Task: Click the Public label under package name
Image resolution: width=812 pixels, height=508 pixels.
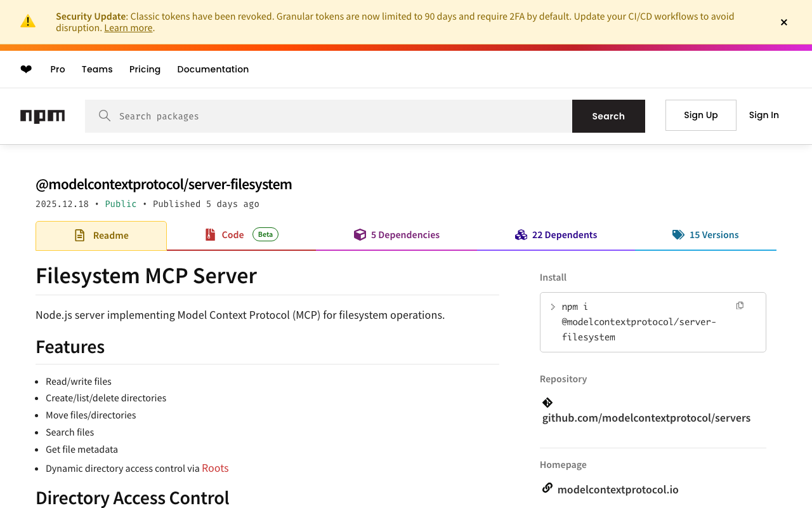Action: (x=121, y=204)
